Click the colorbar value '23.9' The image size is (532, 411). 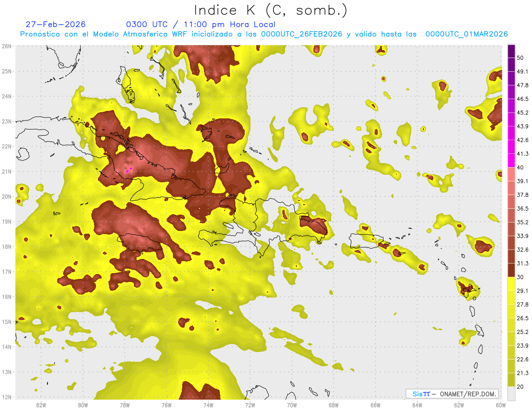523,345
